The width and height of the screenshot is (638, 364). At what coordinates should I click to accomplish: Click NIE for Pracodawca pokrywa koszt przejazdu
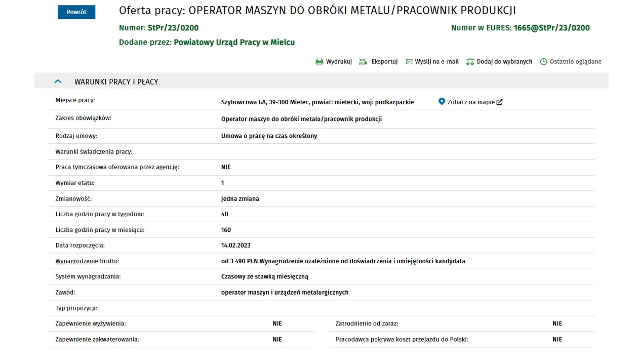point(557,340)
